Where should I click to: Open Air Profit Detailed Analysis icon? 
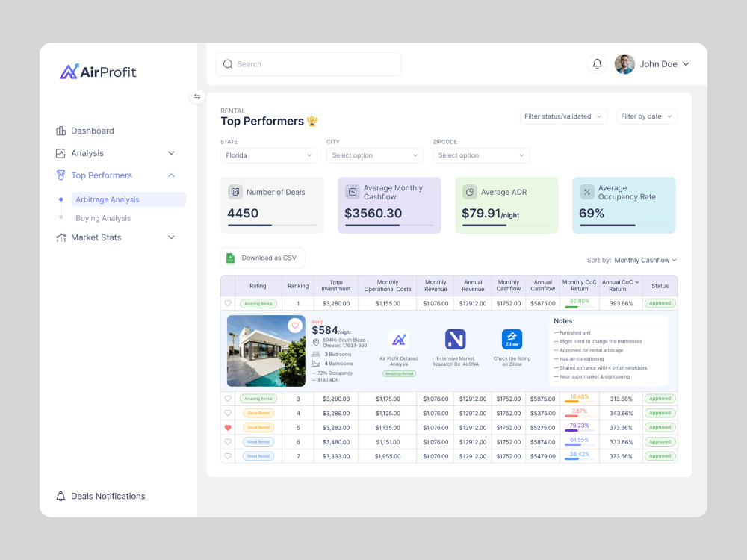[399, 339]
